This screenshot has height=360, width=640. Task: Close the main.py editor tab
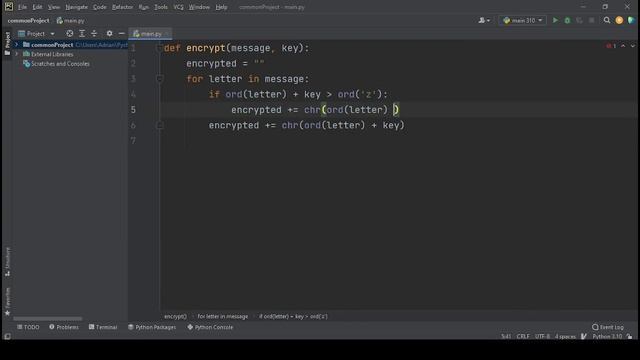click(x=167, y=34)
